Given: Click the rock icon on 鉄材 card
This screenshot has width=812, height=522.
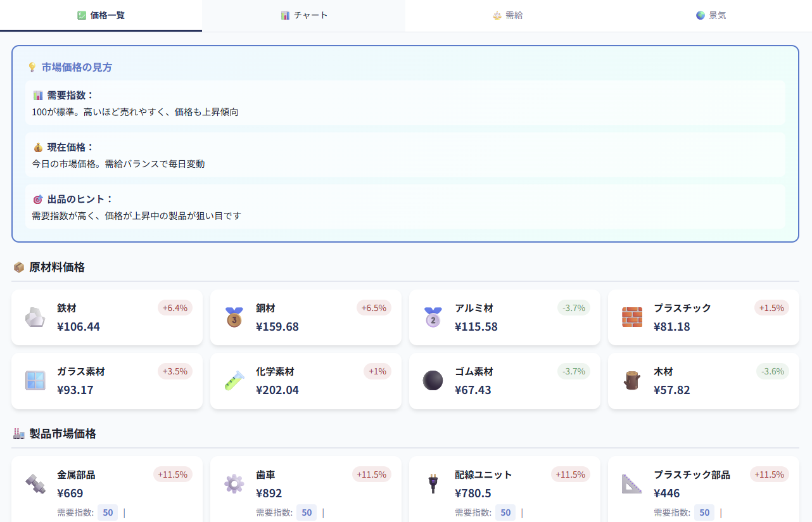Looking at the screenshot, I should (x=35, y=317).
